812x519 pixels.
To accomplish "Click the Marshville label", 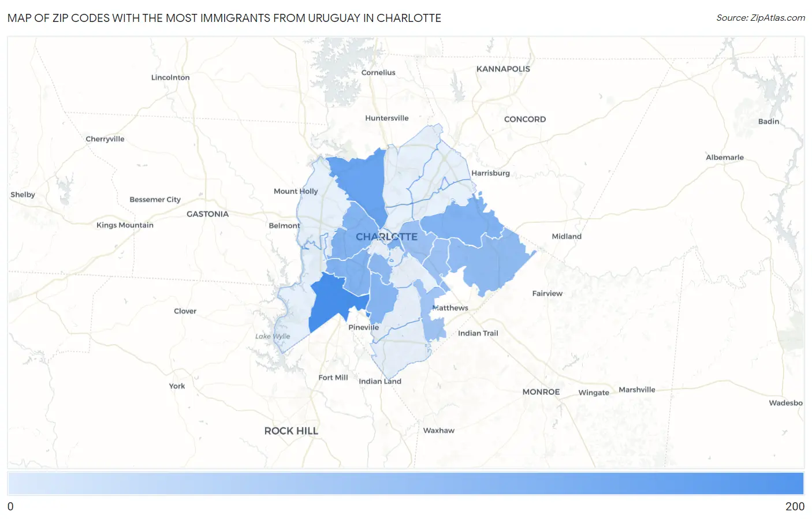I will 637,390.
